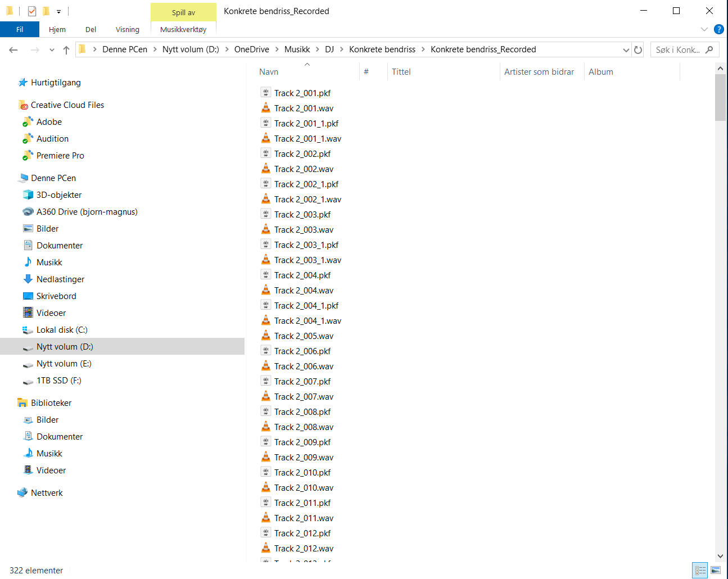Select file Track 2_012.wav
This screenshot has width=728, height=579.
point(304,548)
